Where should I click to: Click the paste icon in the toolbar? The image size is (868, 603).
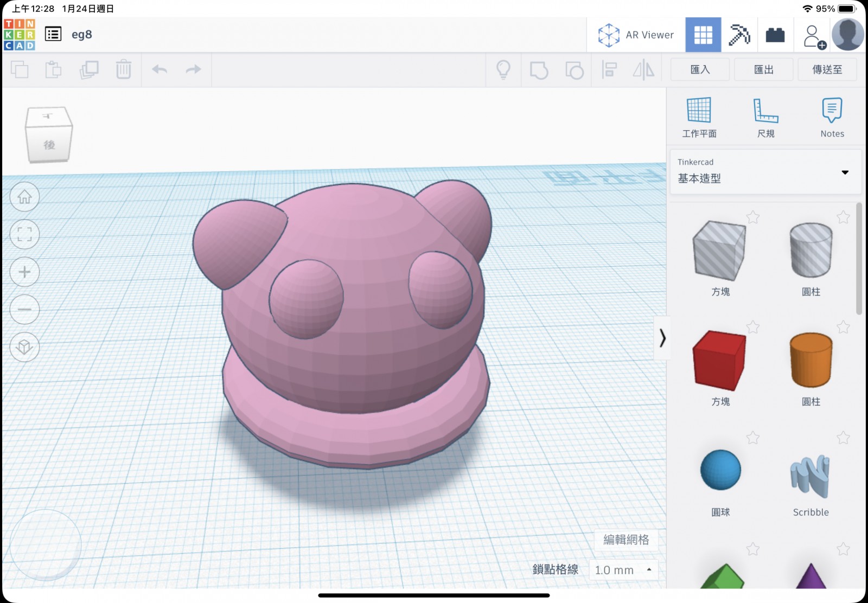pos(53,69)
